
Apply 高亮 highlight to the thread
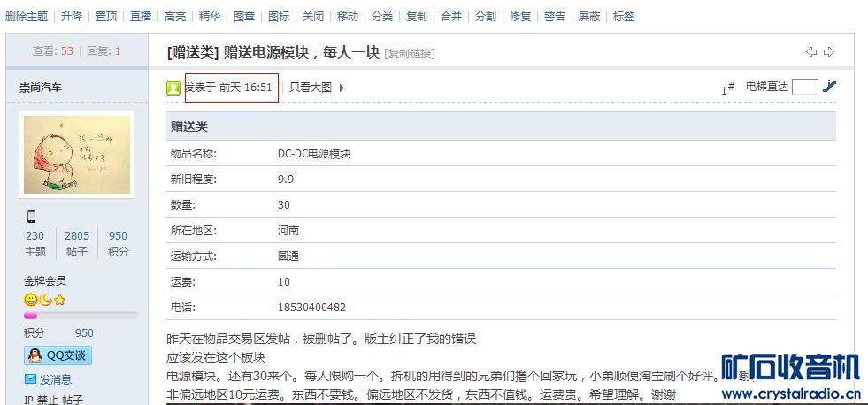[x=175, y=17]
